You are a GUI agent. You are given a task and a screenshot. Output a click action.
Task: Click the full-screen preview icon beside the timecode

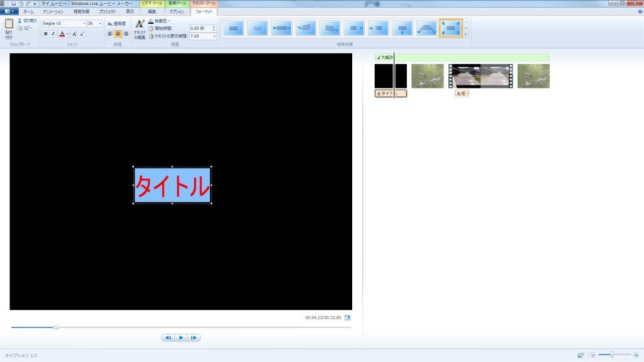click(x=347, y=318)
